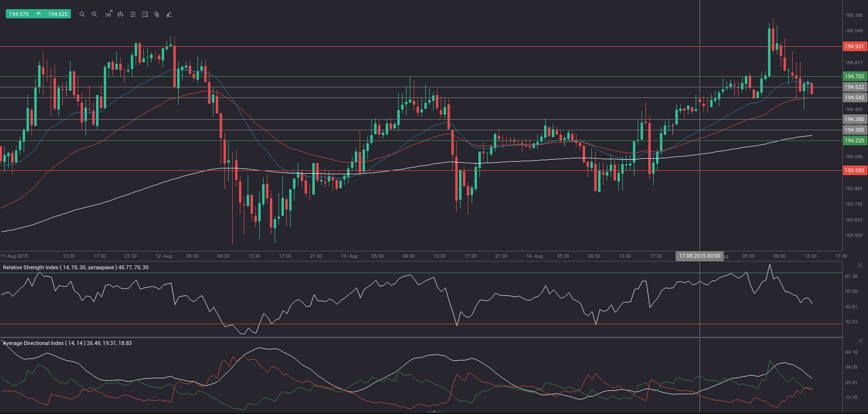Select the red 194.931 price level tag
868x414 pixels.
pos(854,46)
